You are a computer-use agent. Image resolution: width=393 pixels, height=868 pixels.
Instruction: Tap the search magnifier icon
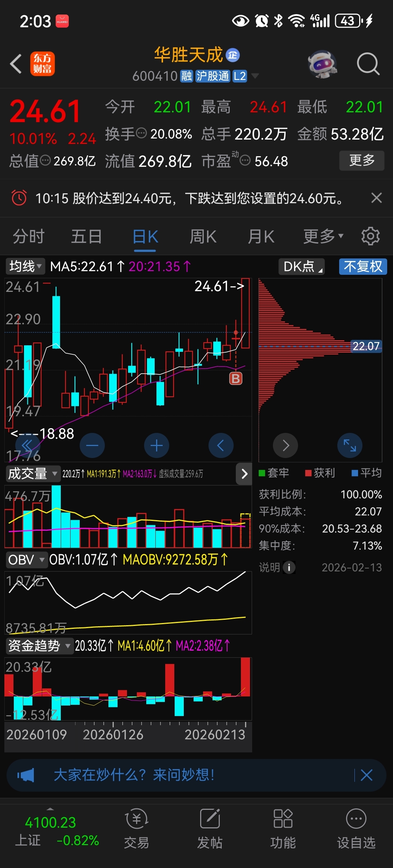click(x=368, y=64)
